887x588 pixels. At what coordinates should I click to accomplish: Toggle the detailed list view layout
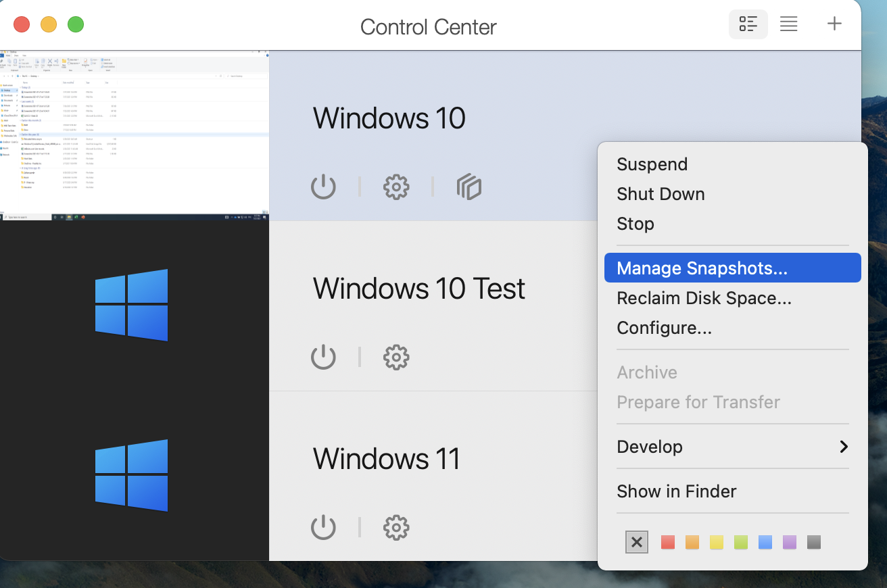[748, 24]
